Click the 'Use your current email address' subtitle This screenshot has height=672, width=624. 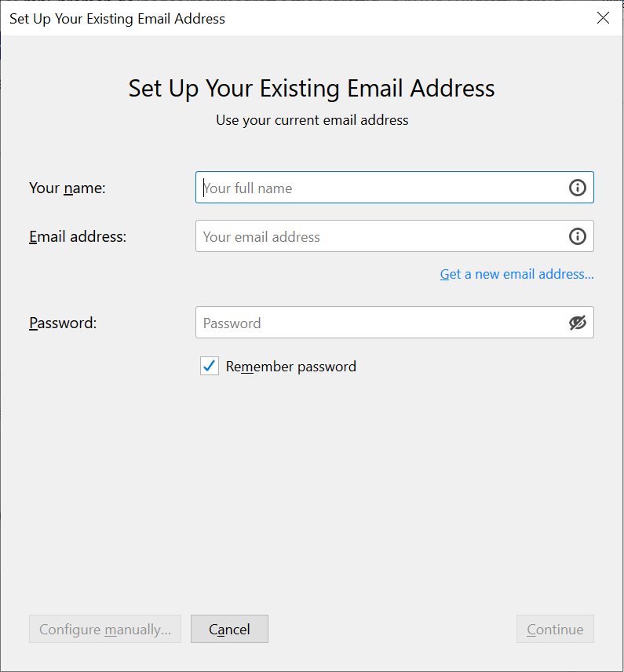(312, 120)
